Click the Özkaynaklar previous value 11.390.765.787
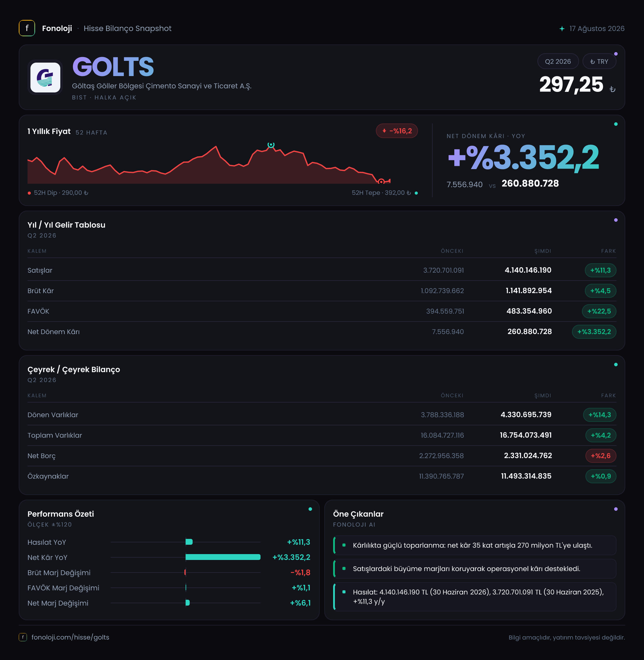 [x=441, y=476]
